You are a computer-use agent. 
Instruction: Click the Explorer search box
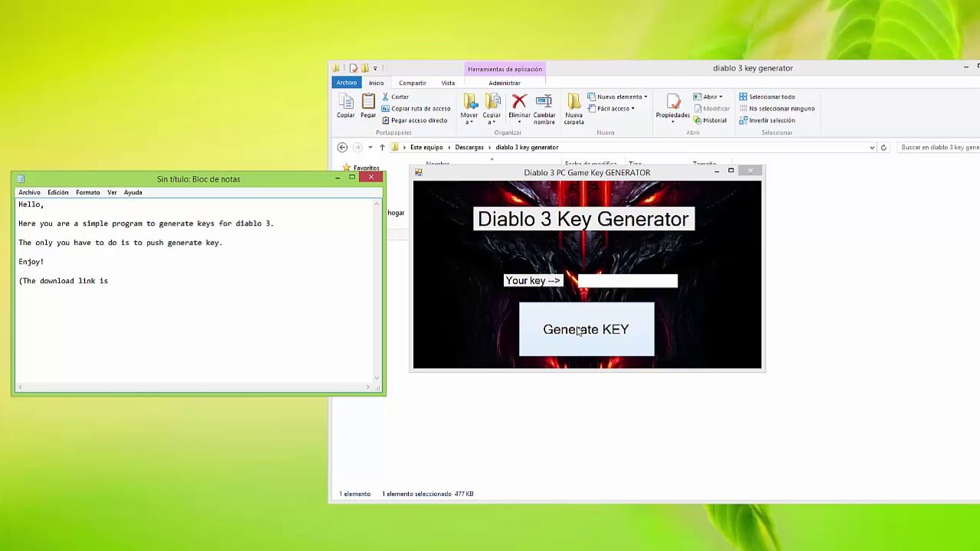pos(938,147)
